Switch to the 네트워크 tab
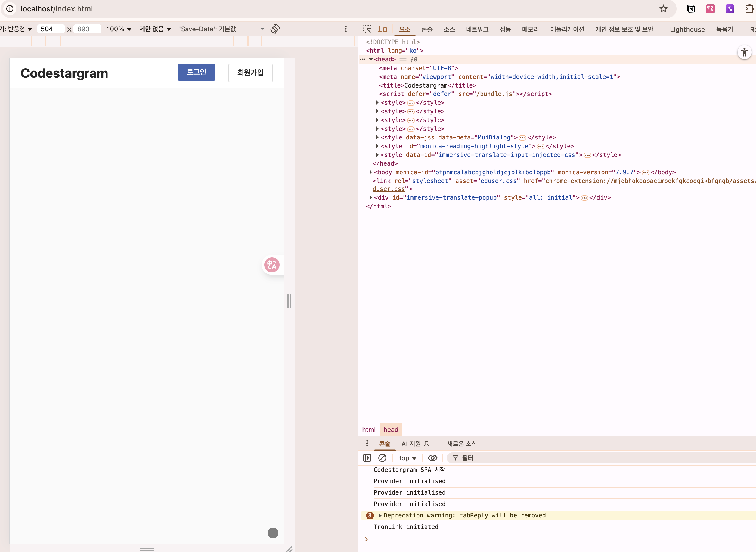 tap(477, 29)
